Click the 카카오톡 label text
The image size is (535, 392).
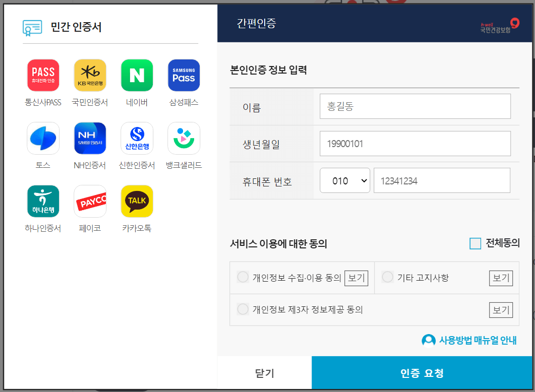click(x=137, y=228)
